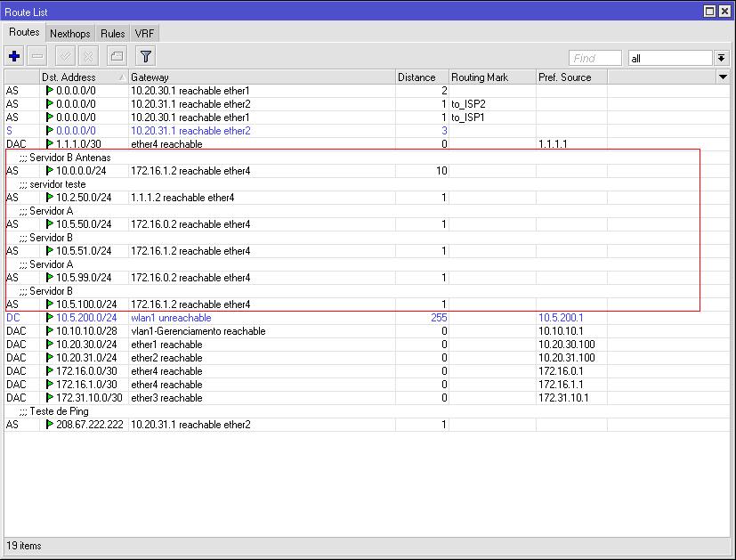Click pref. source 10.20.30.100
The height and width of the screenshot is (560, 736).
coord(567,345)
